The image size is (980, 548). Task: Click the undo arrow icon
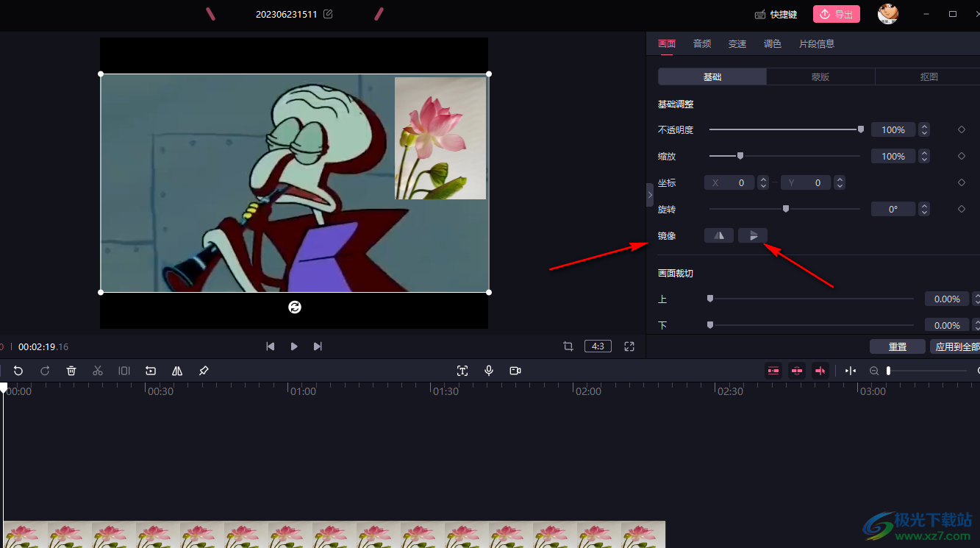tap(18, 371)
